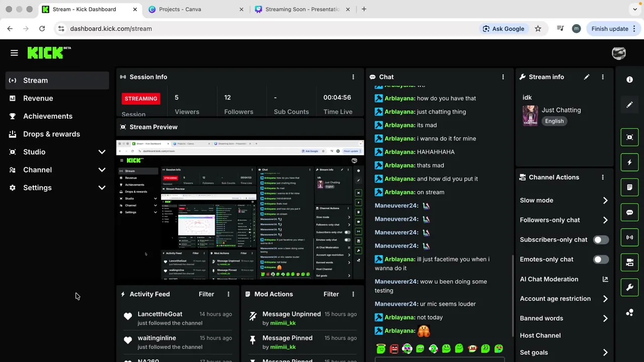Open Mod Actions Filter dropdown
The width and height of the screenshot is (644, 362).
(331, 294)
